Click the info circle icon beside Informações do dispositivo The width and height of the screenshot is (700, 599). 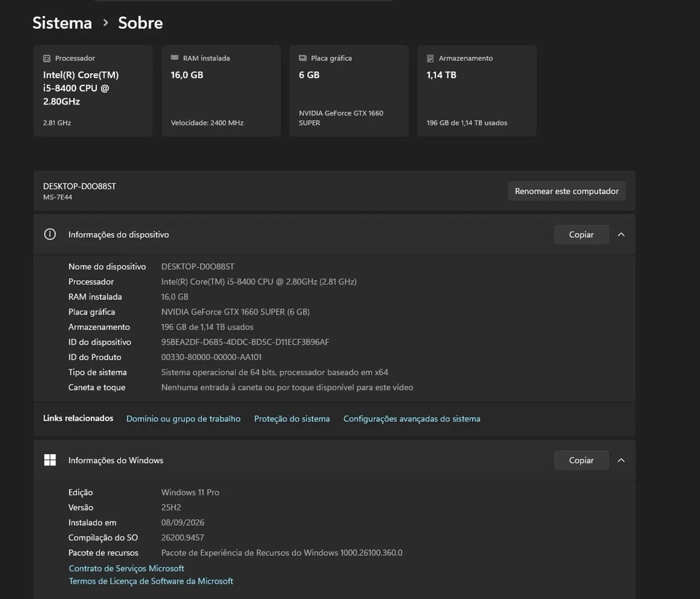pos(50,234)
